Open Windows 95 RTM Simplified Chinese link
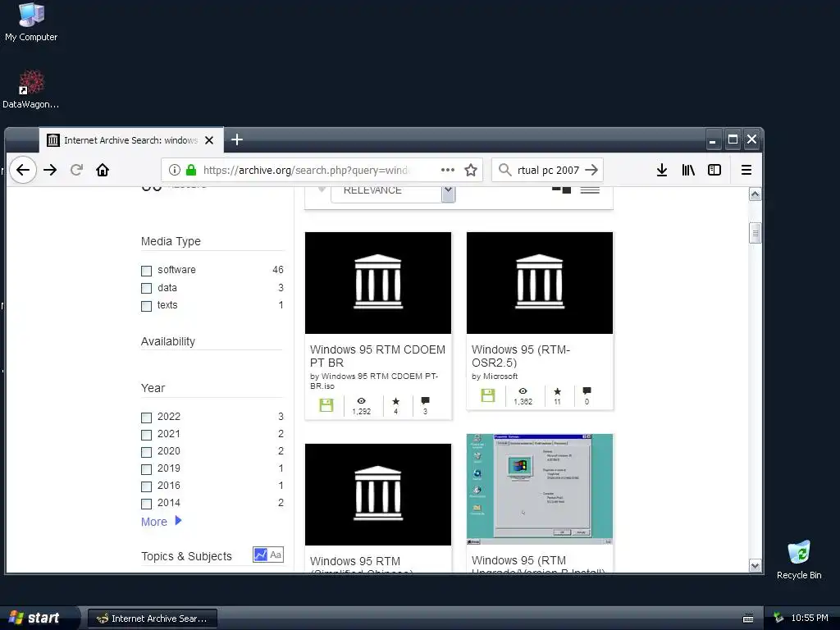This screenshot has width=840, height=630. pyautogui.click(x=361, y=564)
